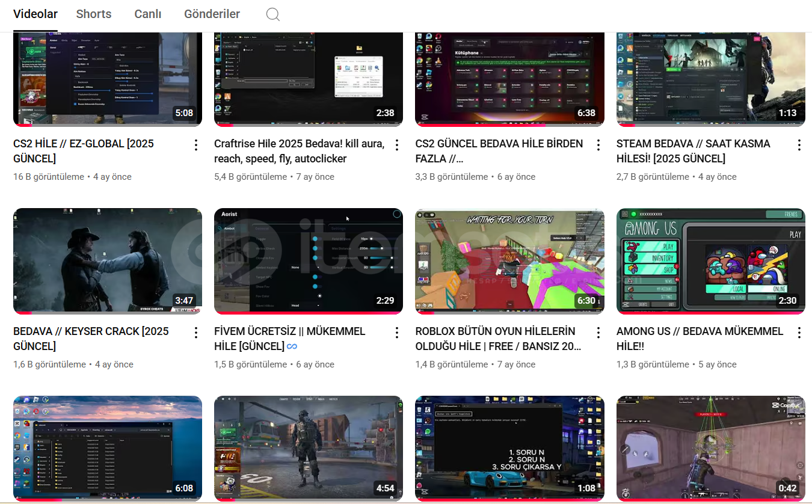The height and width of the screenshot is (504, 812).
Task: Open three-dot menu for Craftrise Hile 2025 video
Action: [396, 145]
